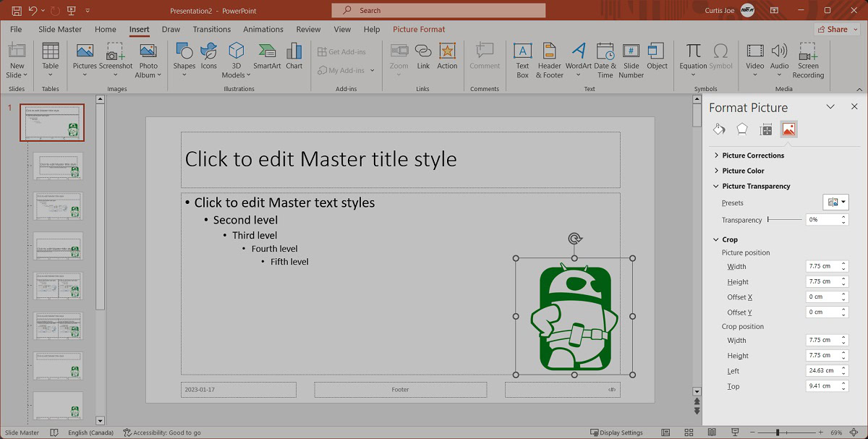Click the WordArt icon
Screen dimensions: 868x439
coord(578,56)
